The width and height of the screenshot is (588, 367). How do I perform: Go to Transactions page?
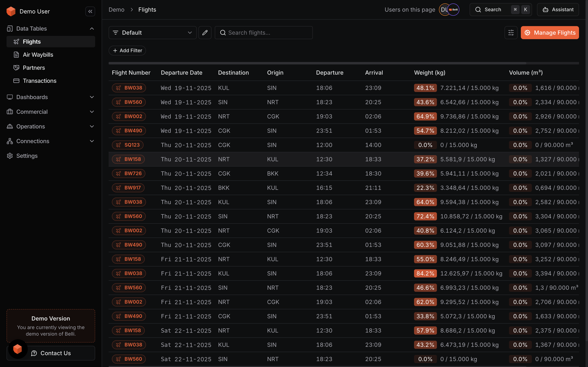(x=39, y=81)
